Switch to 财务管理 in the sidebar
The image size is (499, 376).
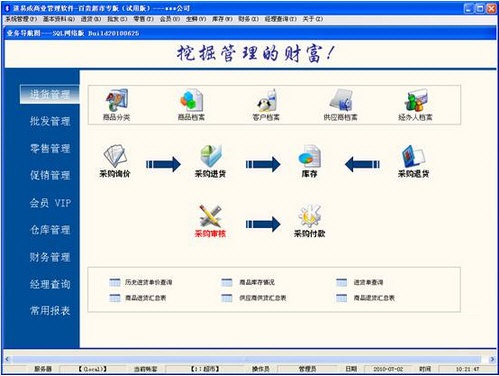click(x=50, y=257)
